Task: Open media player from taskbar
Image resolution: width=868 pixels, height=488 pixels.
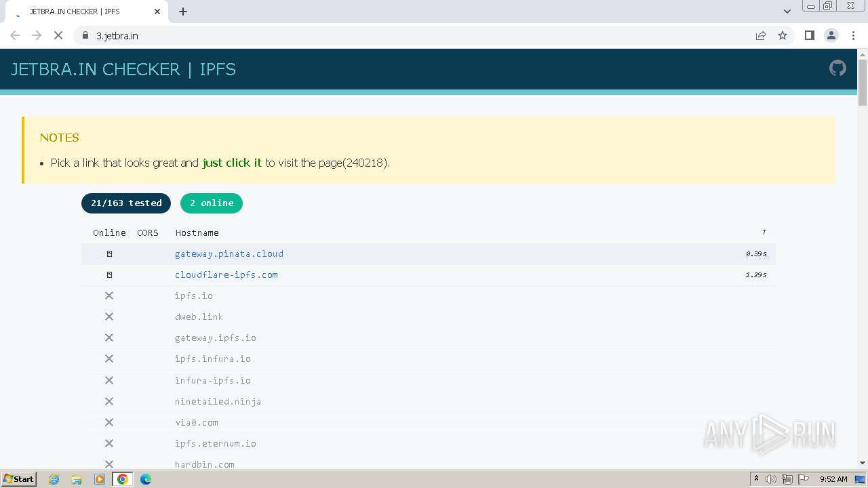Action: (100, 479)
